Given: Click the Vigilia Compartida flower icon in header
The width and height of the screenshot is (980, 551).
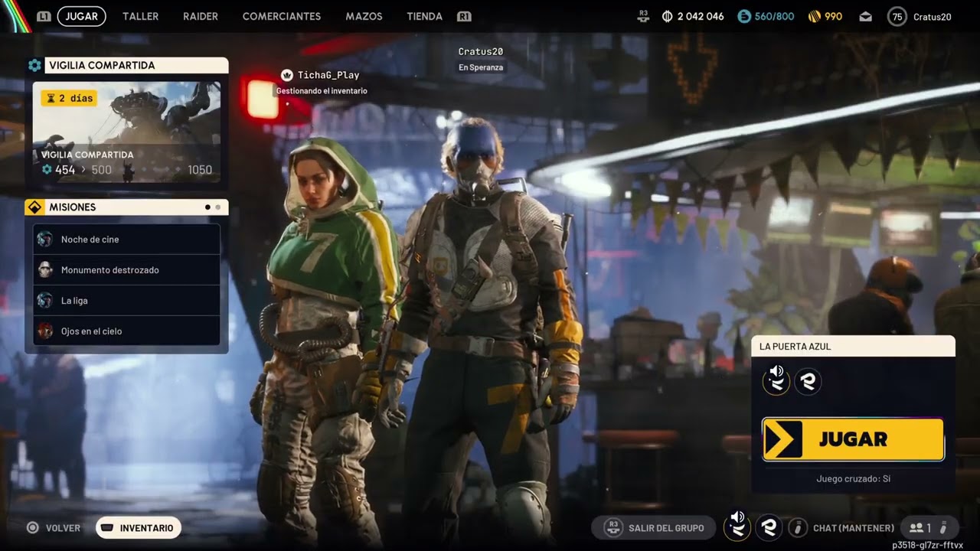Looking at the screenshot, I should (34, 65).
